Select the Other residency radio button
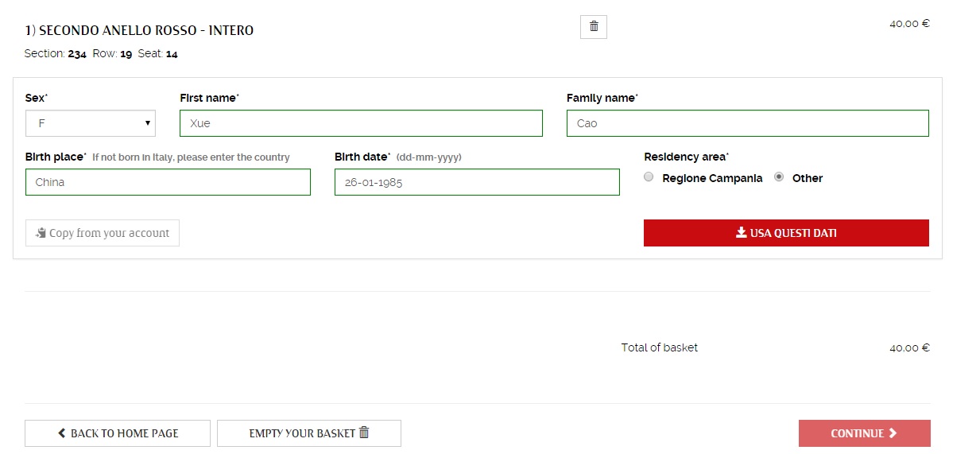980x454 pixels. [780, 177]
